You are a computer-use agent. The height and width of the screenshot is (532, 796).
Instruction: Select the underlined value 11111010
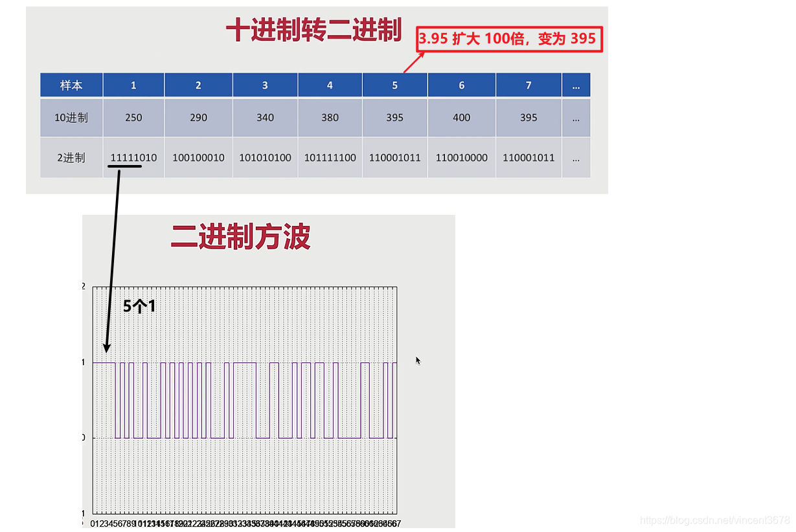click(133, 157)
